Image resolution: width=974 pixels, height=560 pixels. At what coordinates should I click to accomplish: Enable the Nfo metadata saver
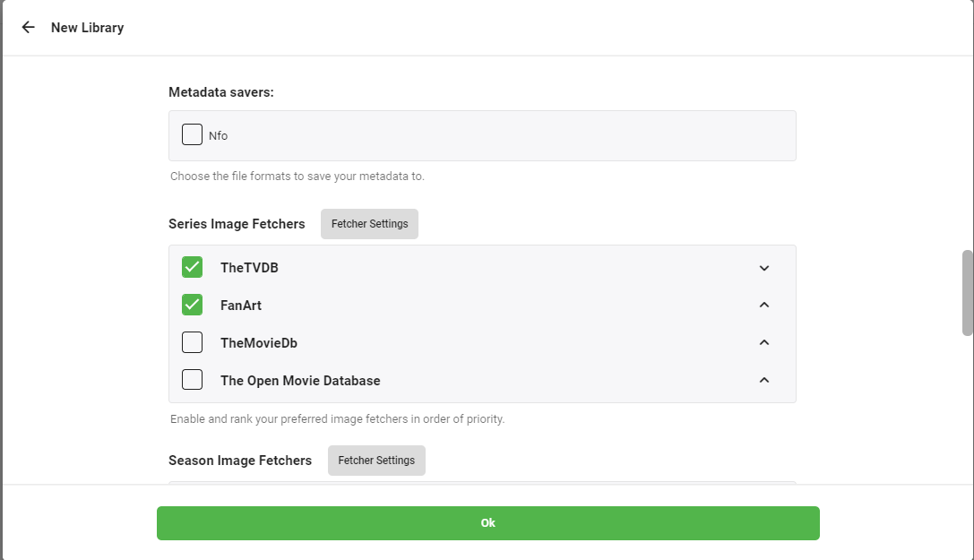192,134
